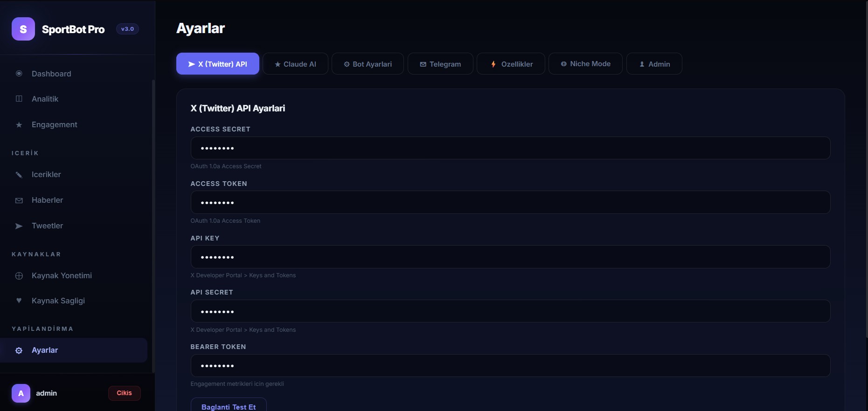Click the person icon on Admin tab

pos(642,64)
